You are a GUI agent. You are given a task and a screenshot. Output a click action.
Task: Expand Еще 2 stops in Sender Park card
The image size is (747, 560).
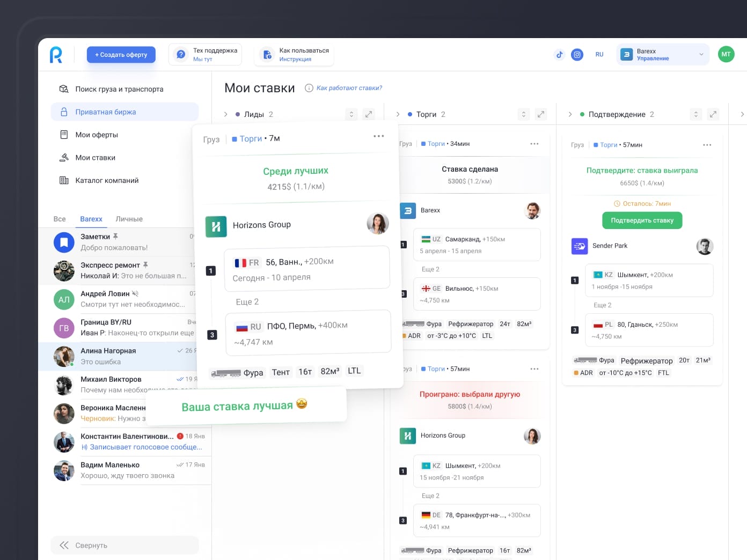coord(602,305)
